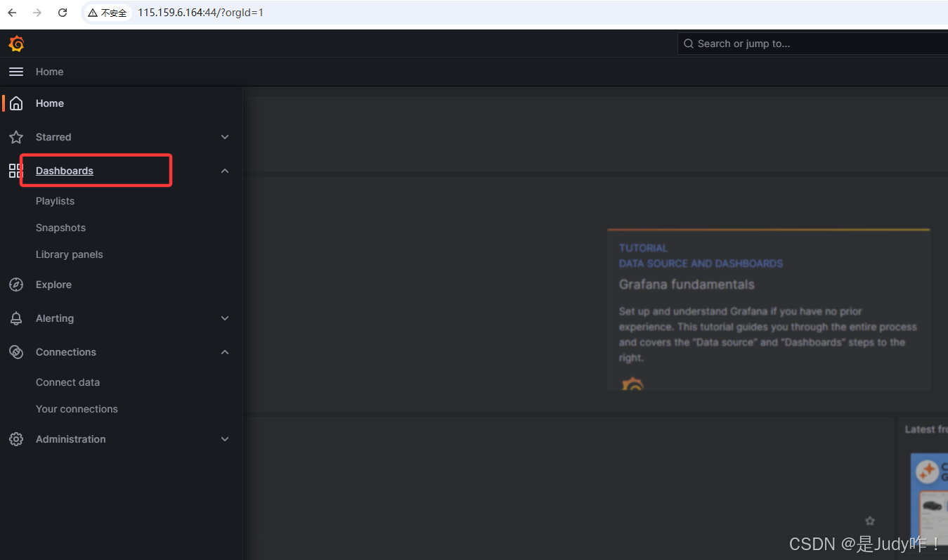Viewport: 948px width, 560px height.
Task: Click the magnifier icon in search box
Action: point(689,44)
